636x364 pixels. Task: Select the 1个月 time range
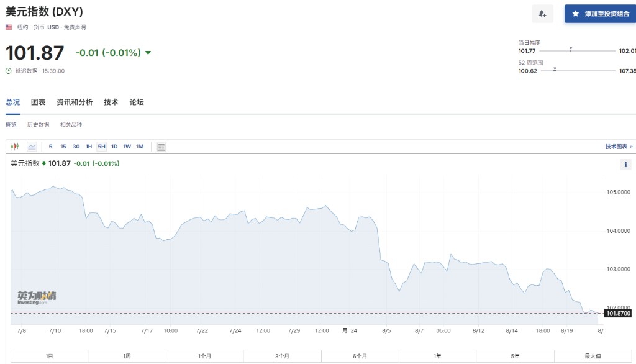click(x=205, y=357)
